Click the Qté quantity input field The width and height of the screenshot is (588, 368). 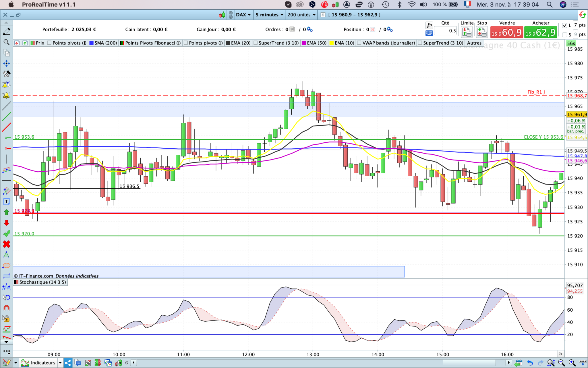click(x=446, y=31)
